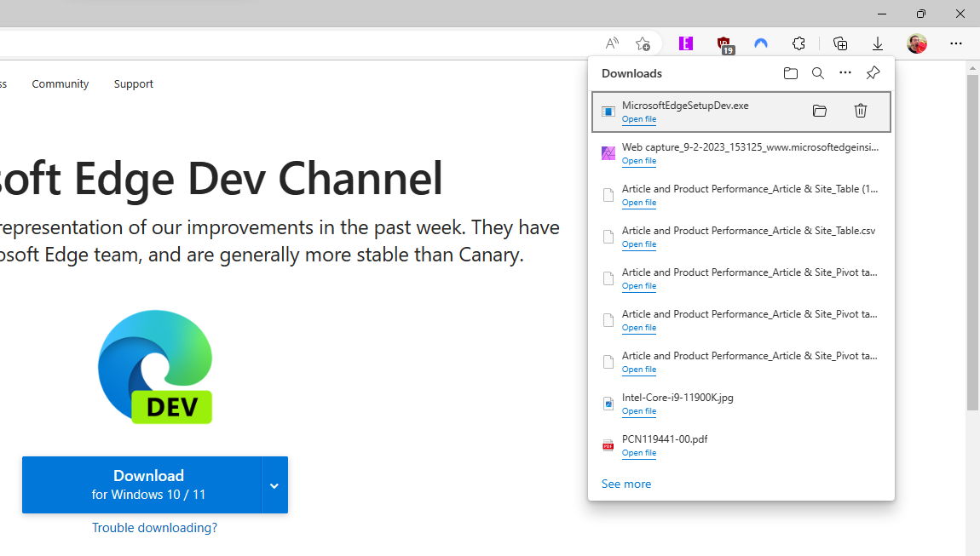980x556 pixels.
Task: Click the Downloads arrow icon in the toolbar
Action: click(x=878, y=43)
